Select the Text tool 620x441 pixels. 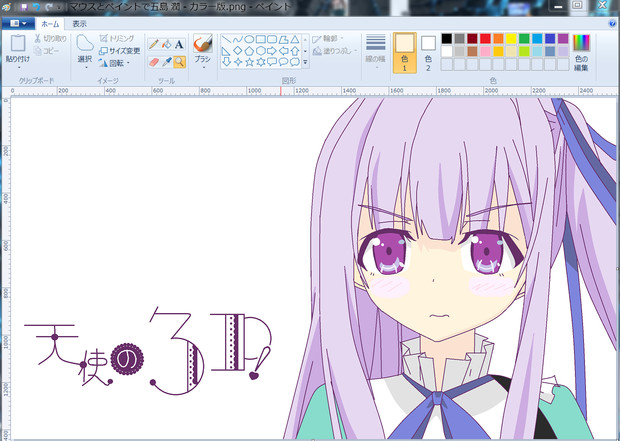tap(179, 44)
